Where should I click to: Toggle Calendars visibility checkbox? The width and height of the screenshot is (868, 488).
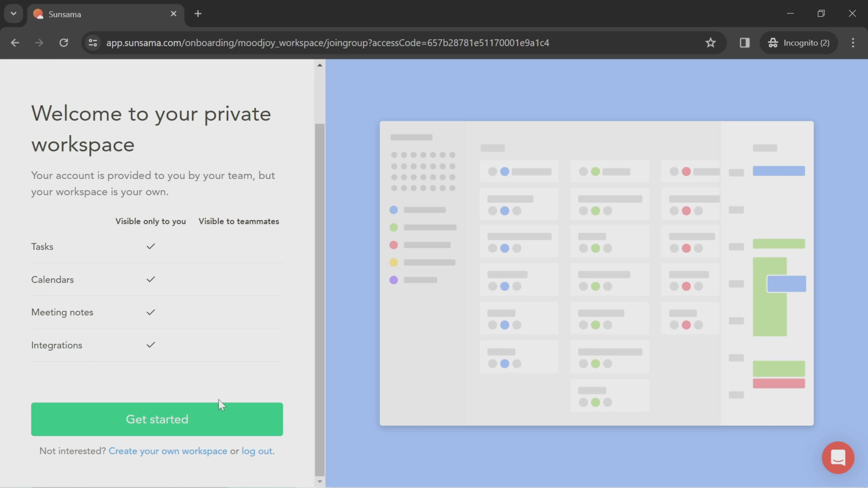(151, 279)
